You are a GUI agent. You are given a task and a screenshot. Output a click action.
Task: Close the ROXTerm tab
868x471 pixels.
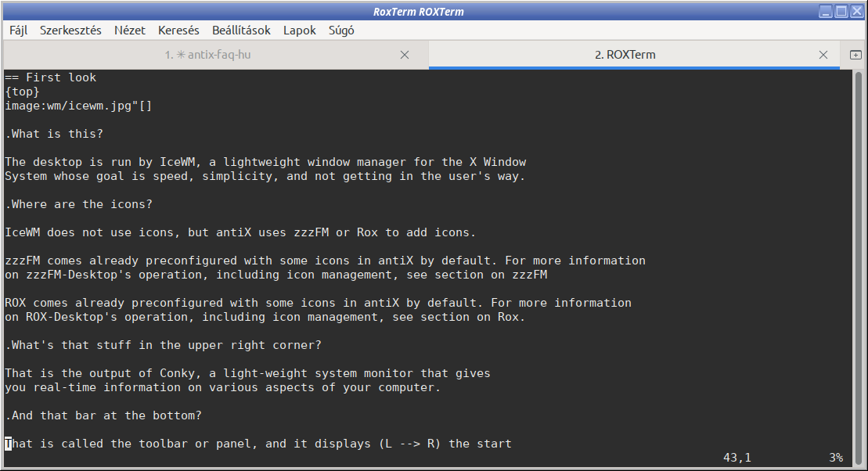coord(823,55)
